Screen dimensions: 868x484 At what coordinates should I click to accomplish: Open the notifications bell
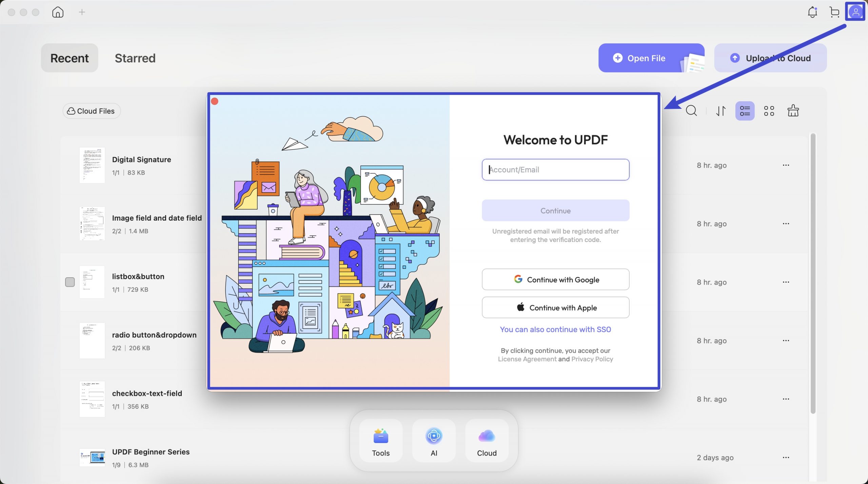812,12
